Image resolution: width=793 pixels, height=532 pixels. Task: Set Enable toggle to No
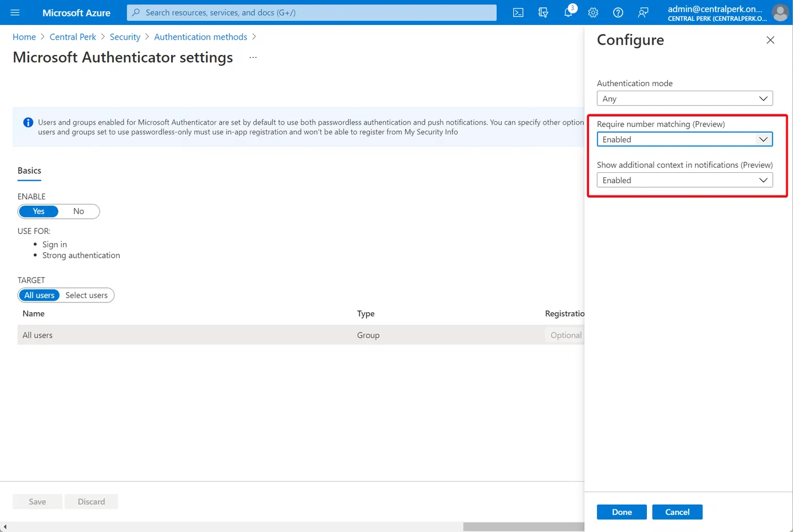click(x=79, y=211)
